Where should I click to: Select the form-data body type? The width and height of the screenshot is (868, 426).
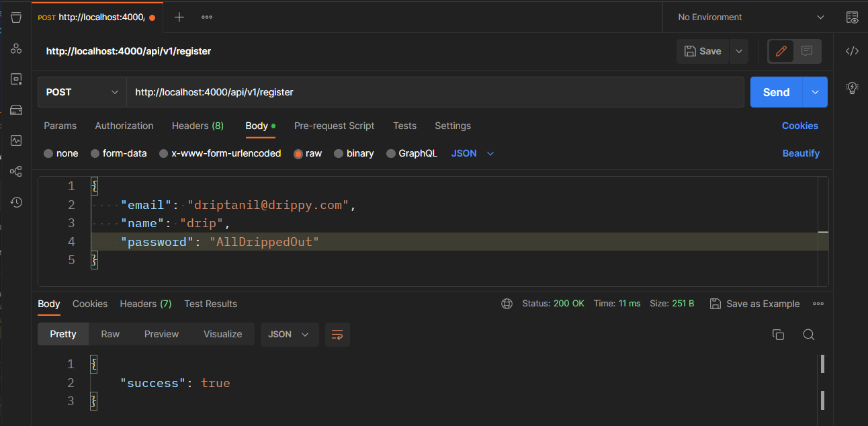(x=95, y=153)
